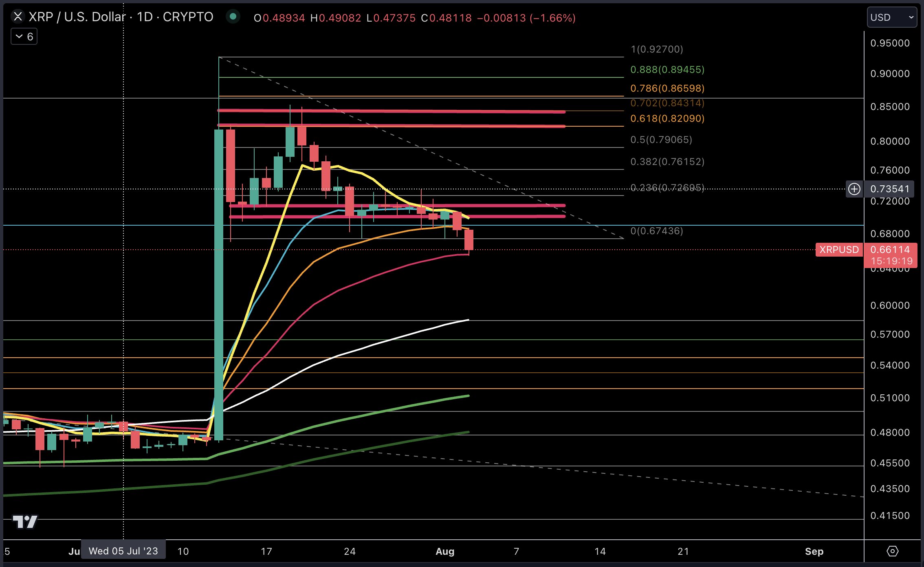
Task: Click the 0.45500 price scale value
Action: pos(890,463)
